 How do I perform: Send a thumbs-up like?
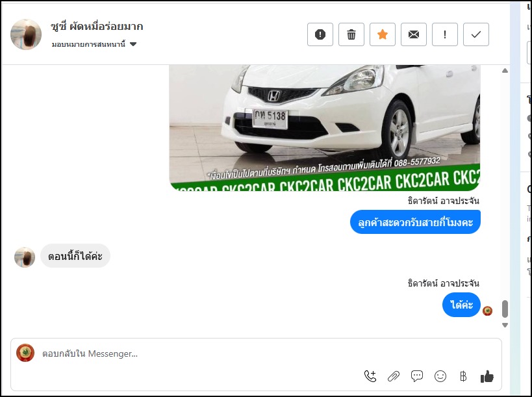[x=487, y=376]
